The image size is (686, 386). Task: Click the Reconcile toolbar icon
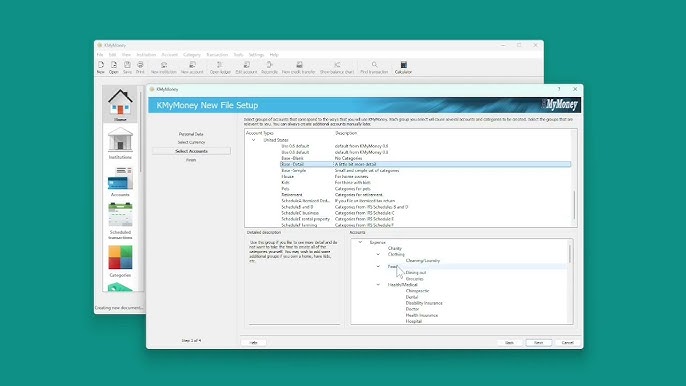(x=270, y=67)
